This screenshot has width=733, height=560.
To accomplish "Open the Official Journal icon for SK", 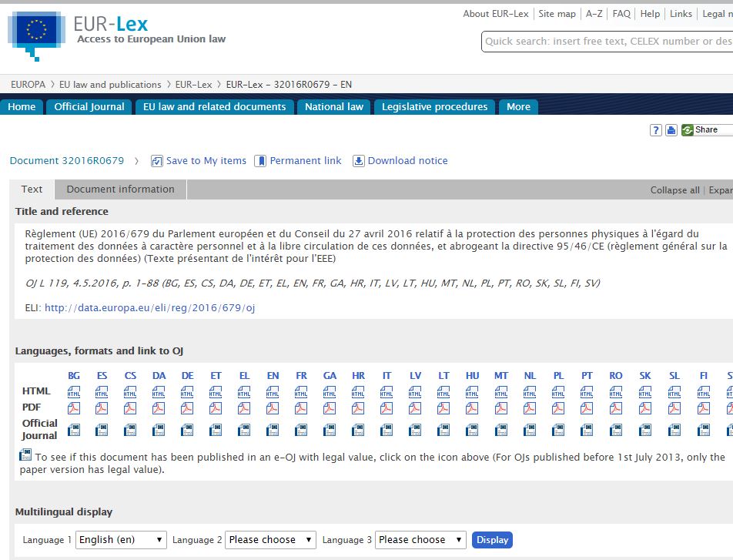I will click(645, 430).
